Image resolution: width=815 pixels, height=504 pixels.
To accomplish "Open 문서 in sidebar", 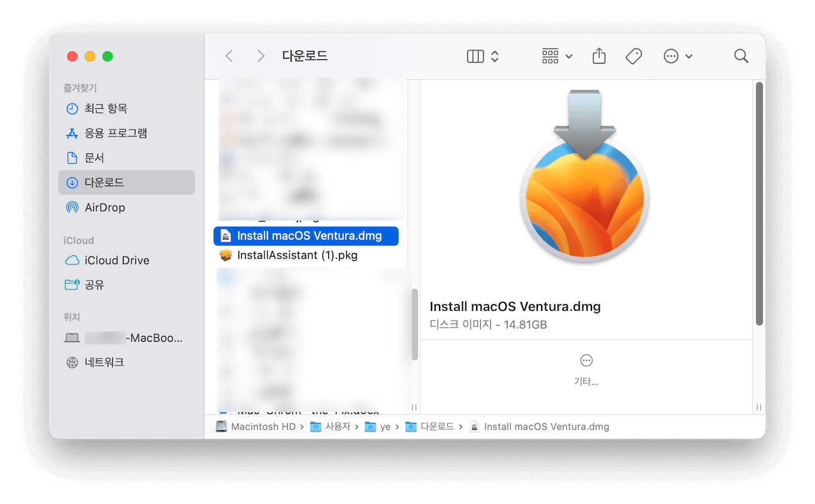I will point(127,157).
